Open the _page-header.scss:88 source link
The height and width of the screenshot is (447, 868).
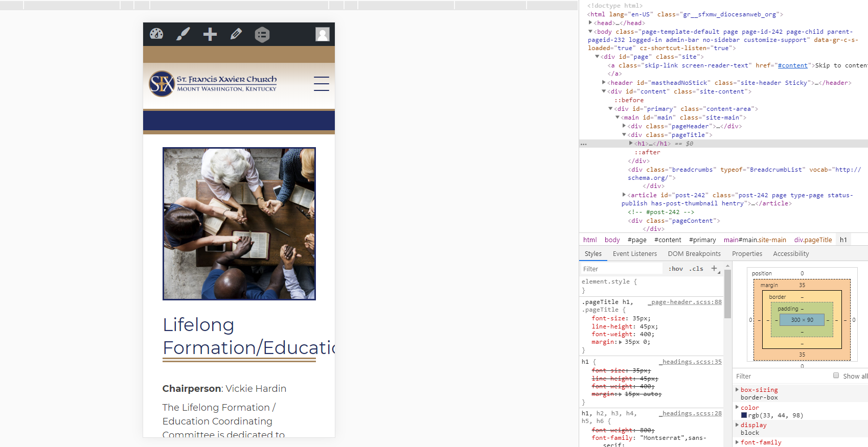pyautogui.click(x=686, y=302)
